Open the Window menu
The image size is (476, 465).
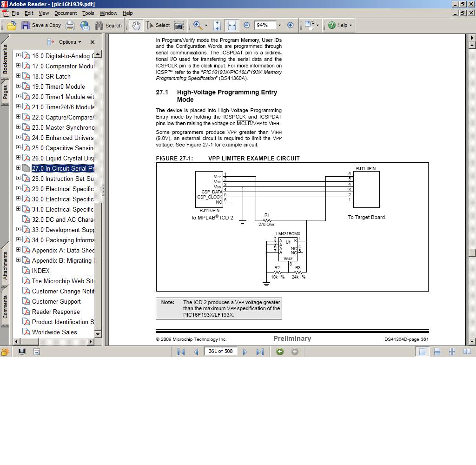108,13
